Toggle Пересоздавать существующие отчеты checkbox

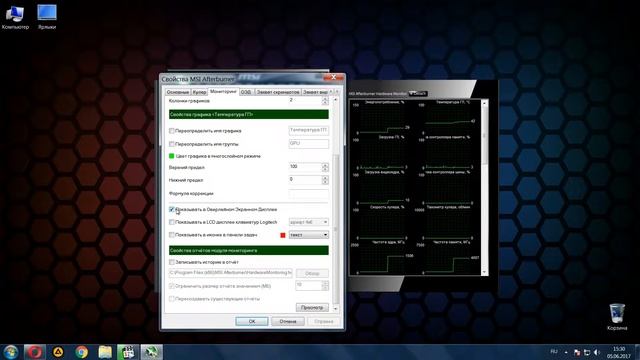pos(172,299)
